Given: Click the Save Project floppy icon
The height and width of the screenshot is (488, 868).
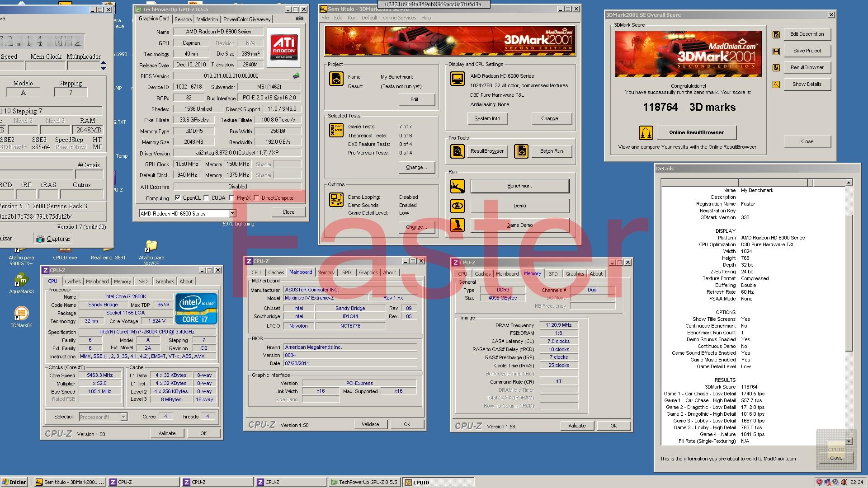Looking at the screenshot, I should (x=776, y=51).
